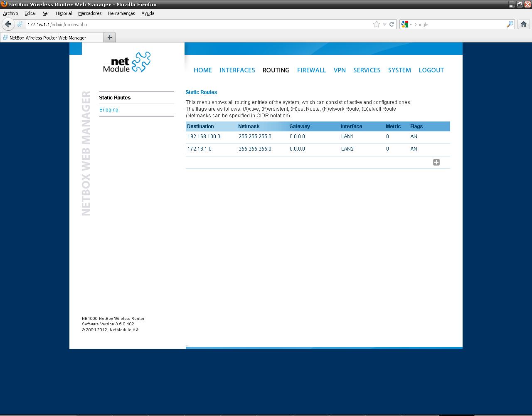Screen dimensions: 532x416
Task: Click the Interface column header
Action: click(x=351, y=126)
